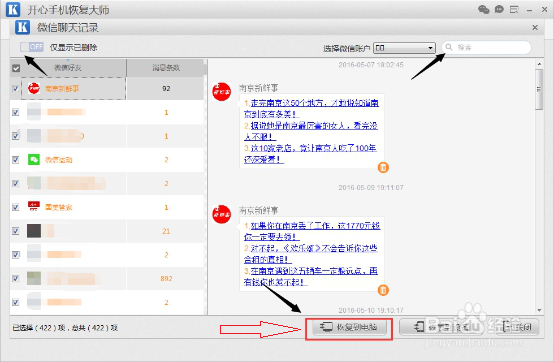
Task: Select the 南京新鲜事 friend row
Action: (107, 88)
